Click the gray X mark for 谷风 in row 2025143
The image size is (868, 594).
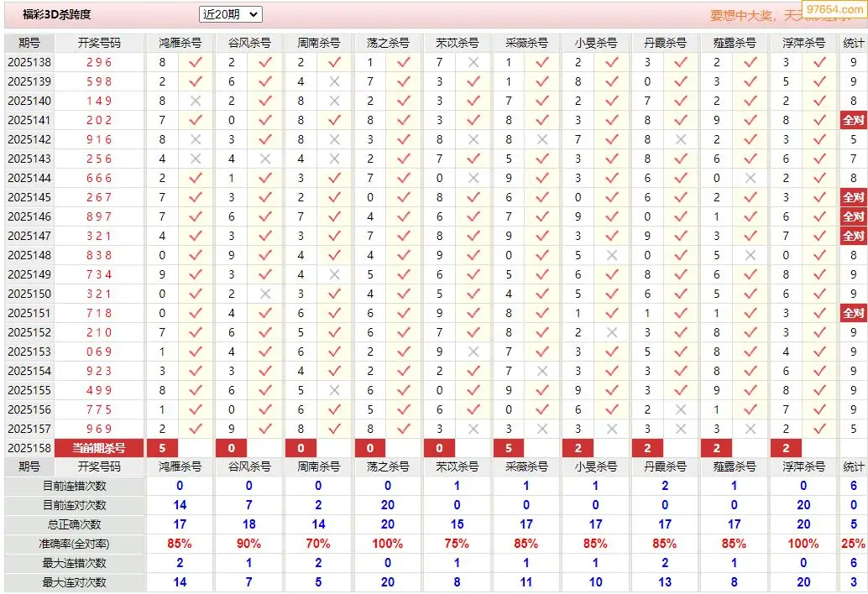click(x=265, y=159)
